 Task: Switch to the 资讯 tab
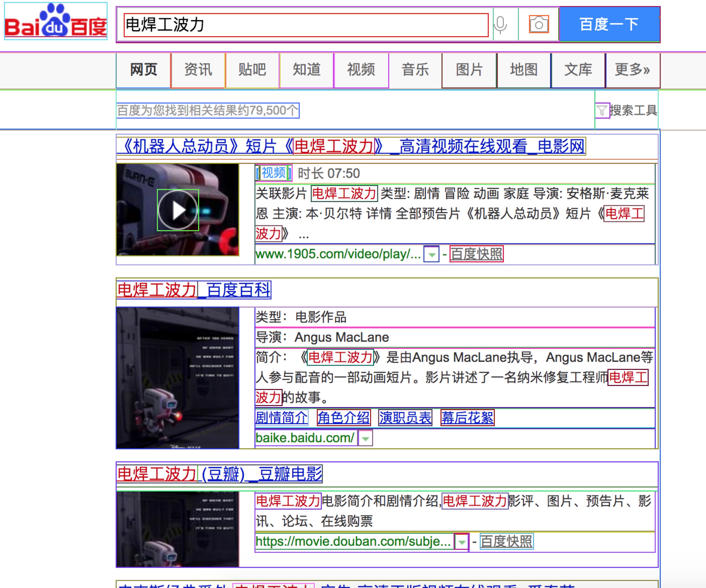click(x=198, y=70)
